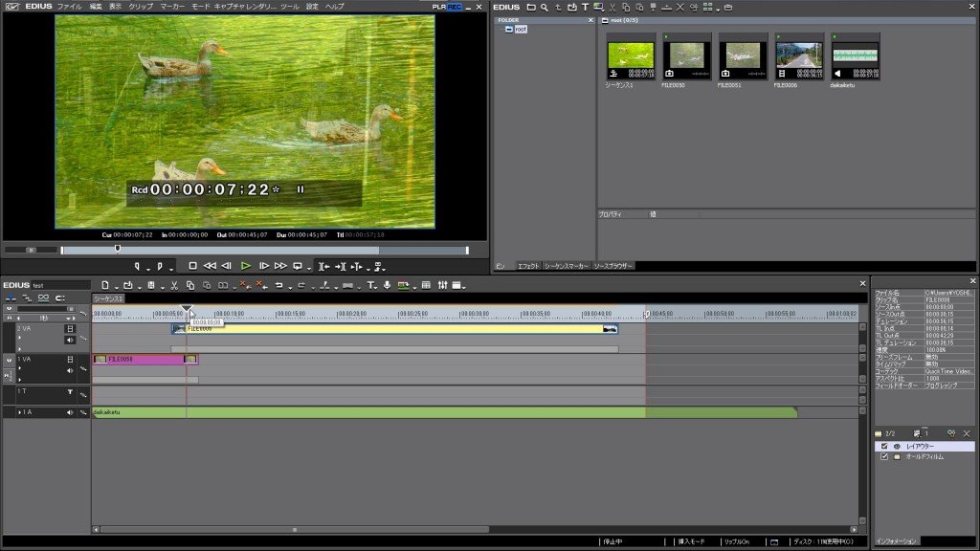The width and height of the screenshot is (980, 551).
Task: Open the voice-over microphone tool
Action: click(x=387, y=285)
